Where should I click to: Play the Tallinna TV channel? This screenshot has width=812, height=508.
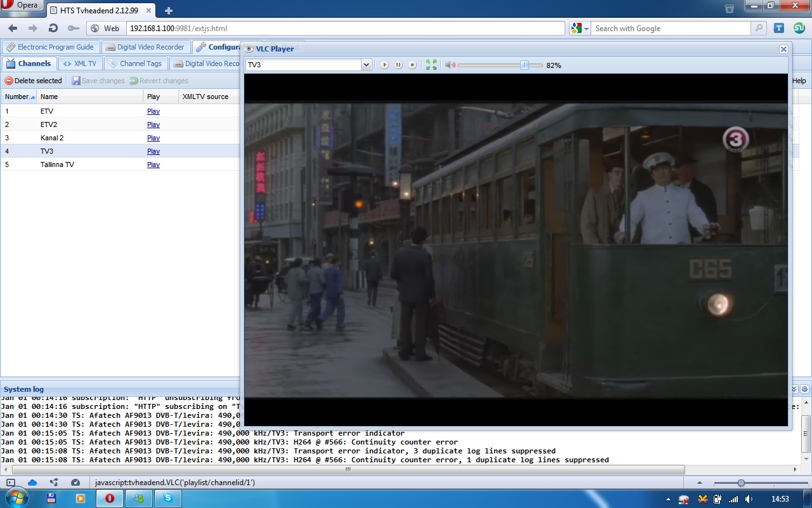click(x=154, y=164)
